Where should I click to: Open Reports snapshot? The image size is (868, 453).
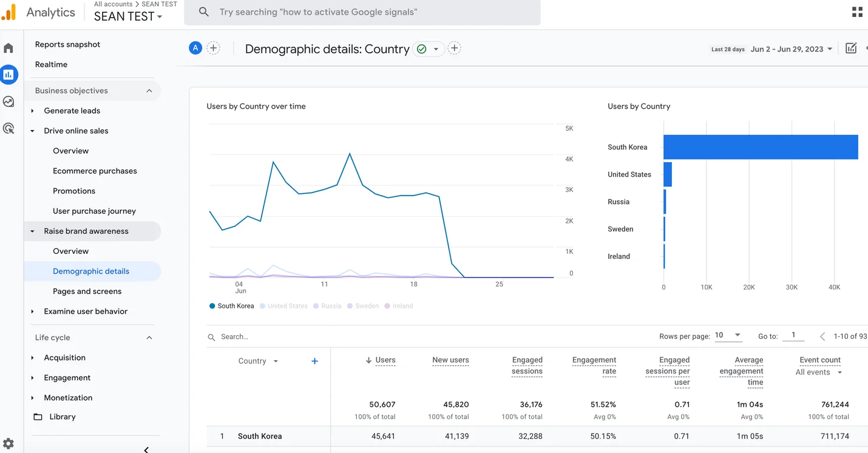click(x=67, y=44)
